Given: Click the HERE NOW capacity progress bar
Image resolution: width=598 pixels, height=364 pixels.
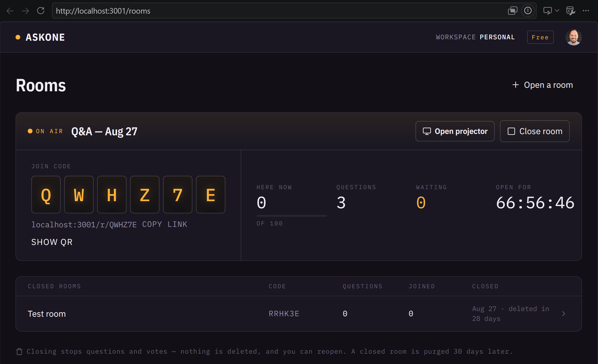Looking at the screenshot, I should coord(291,216).
